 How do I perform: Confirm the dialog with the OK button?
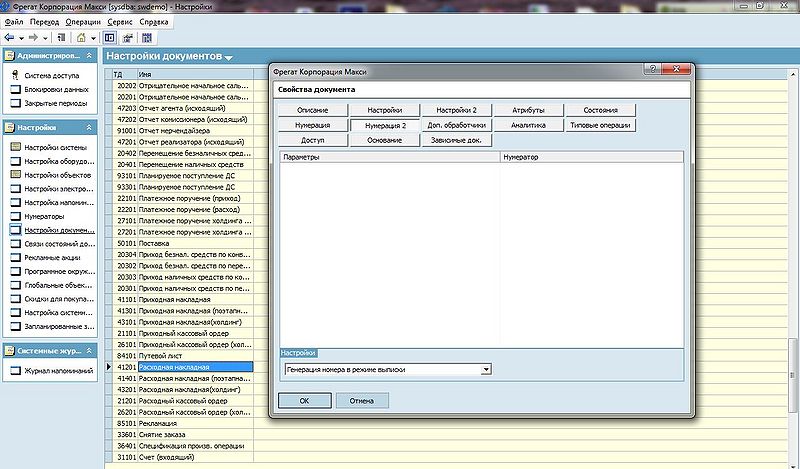(305, 401)
